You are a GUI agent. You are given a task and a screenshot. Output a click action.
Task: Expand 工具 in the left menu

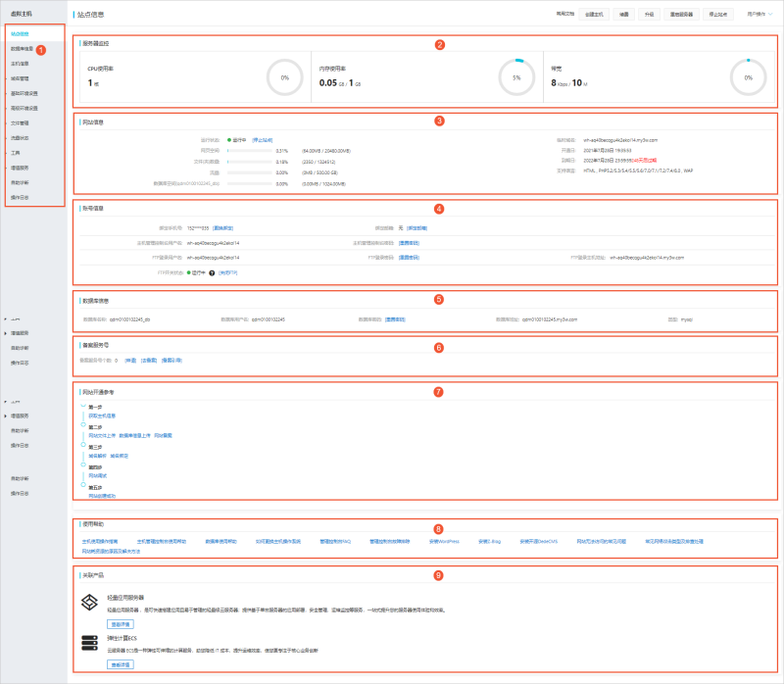point(16,153)
